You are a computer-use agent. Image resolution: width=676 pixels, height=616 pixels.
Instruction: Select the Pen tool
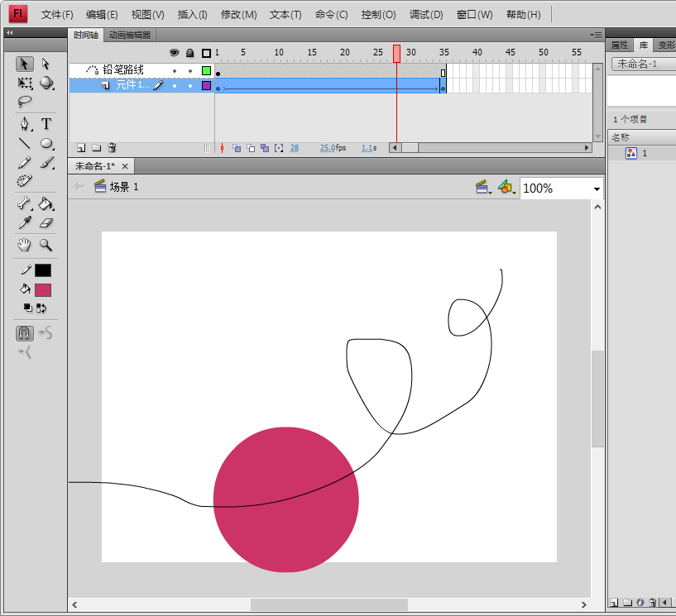[25, 124]
